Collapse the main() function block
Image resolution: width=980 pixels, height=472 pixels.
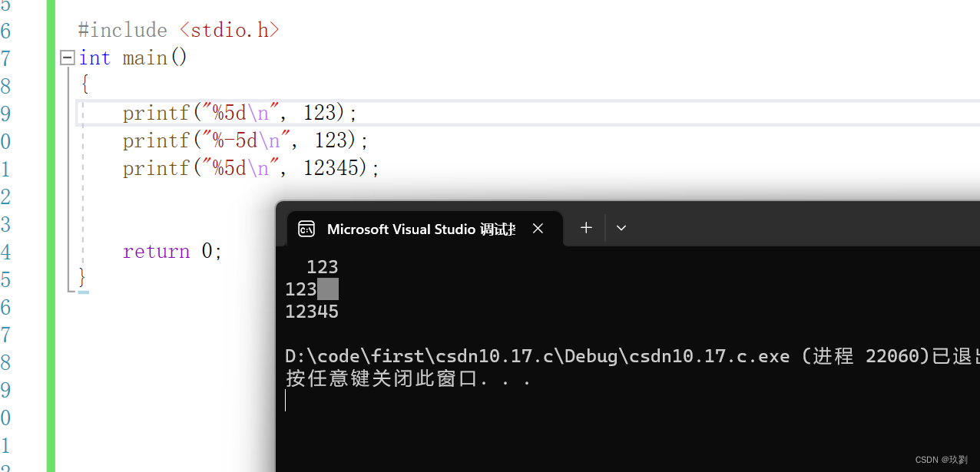tap(68, 58)
